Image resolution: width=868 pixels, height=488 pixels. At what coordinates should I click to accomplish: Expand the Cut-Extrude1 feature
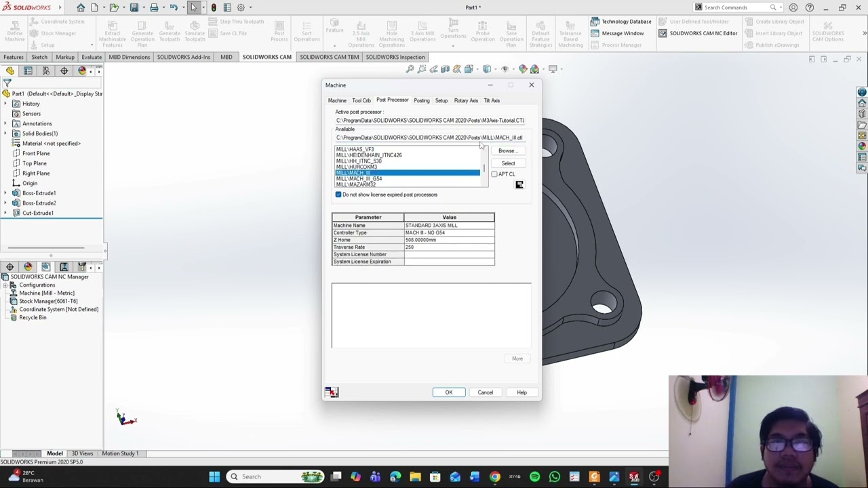pyautogui.click(x=6, y=213)
